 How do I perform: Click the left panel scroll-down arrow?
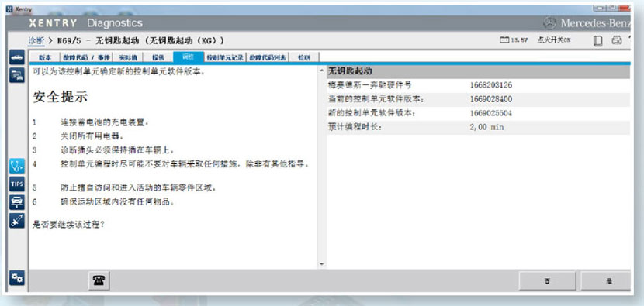click(321, 264)
